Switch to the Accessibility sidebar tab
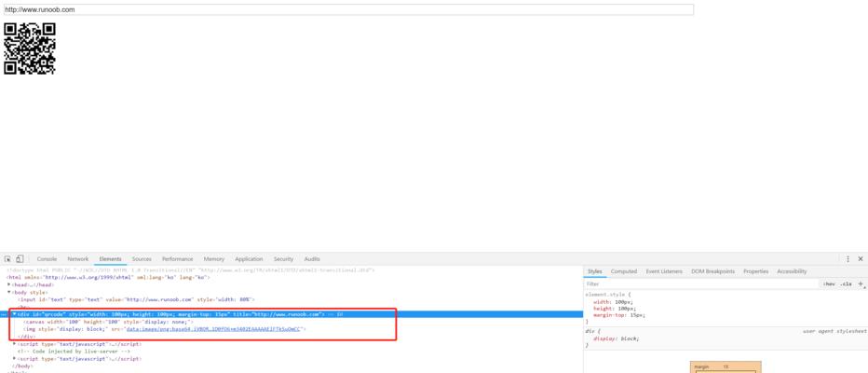The width and height of the screenshot is (868, 373). (792, 271)
